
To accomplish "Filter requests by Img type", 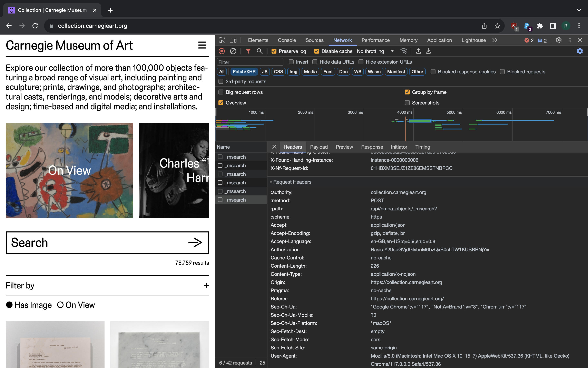I will pyautogui.click(x=293, y=72).
